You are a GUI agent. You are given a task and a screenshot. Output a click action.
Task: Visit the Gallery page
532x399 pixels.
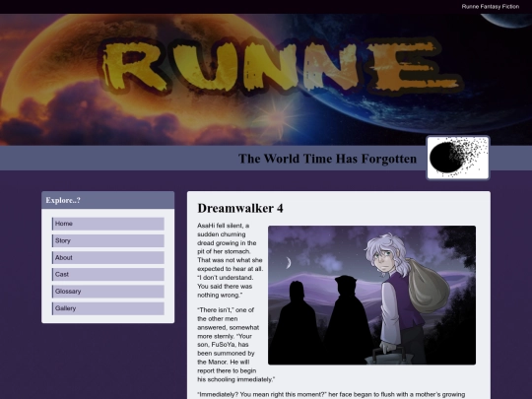point(108,308)
